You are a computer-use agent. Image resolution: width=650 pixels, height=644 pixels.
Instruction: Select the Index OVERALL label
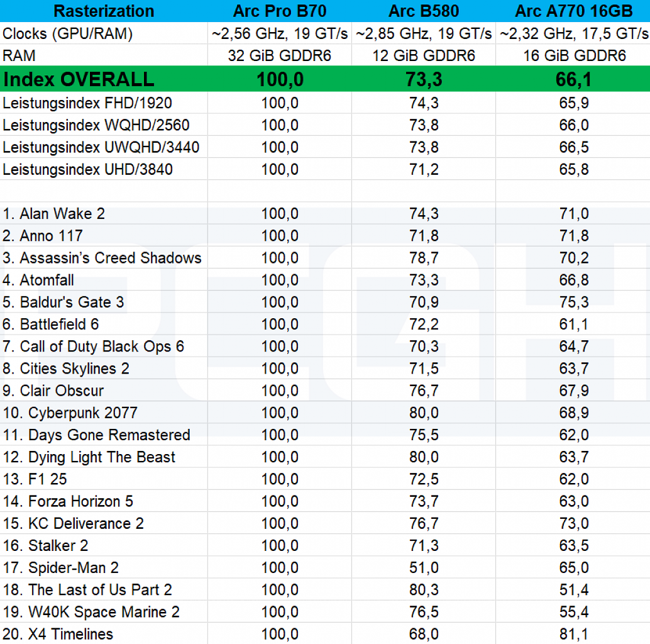[79, 79]
